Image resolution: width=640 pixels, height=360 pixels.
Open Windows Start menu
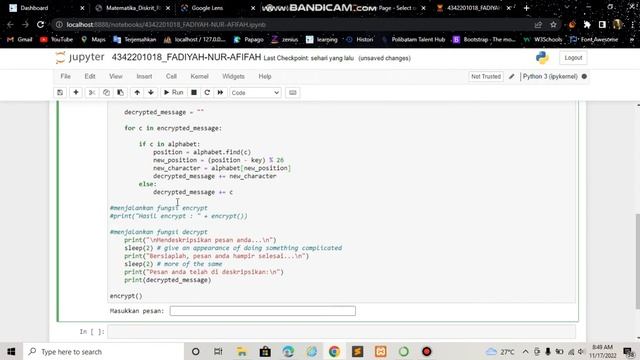(x=11, y=351)
